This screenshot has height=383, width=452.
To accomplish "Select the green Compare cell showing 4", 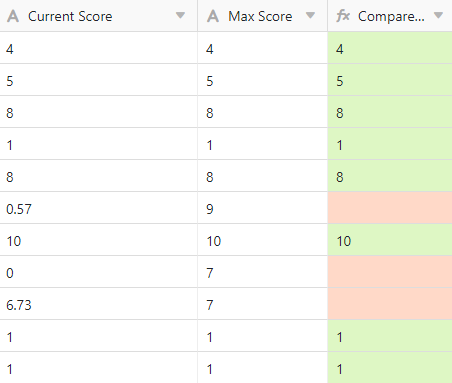I will click(x=390, y=48).
